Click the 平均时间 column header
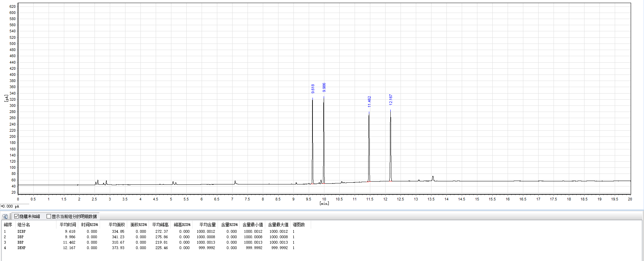 point(68,225)
